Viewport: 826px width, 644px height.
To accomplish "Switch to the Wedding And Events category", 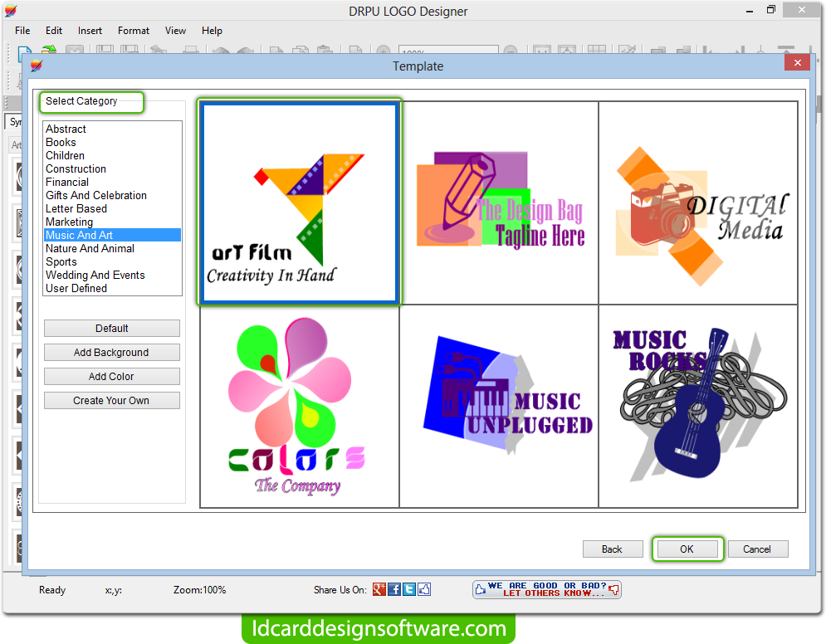I will [x=95, y=275].
